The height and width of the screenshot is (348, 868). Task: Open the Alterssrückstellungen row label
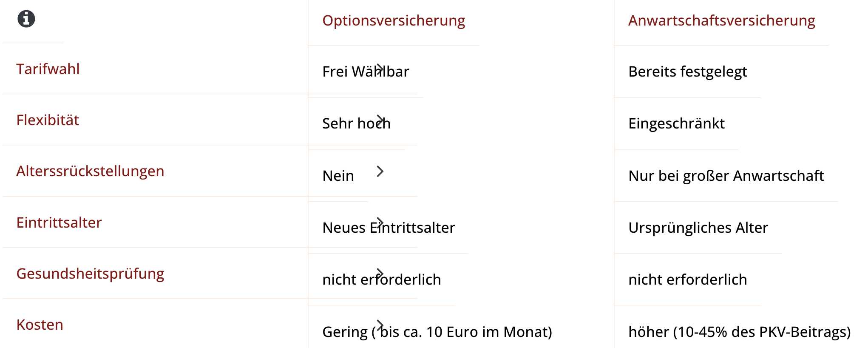(x=90, y=171)
